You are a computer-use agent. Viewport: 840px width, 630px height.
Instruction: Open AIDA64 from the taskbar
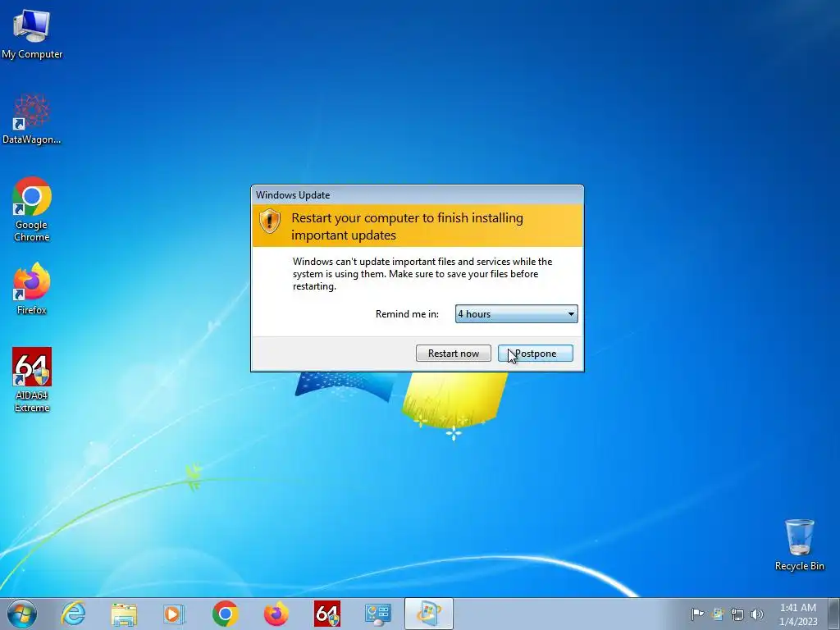pos(326,614)
